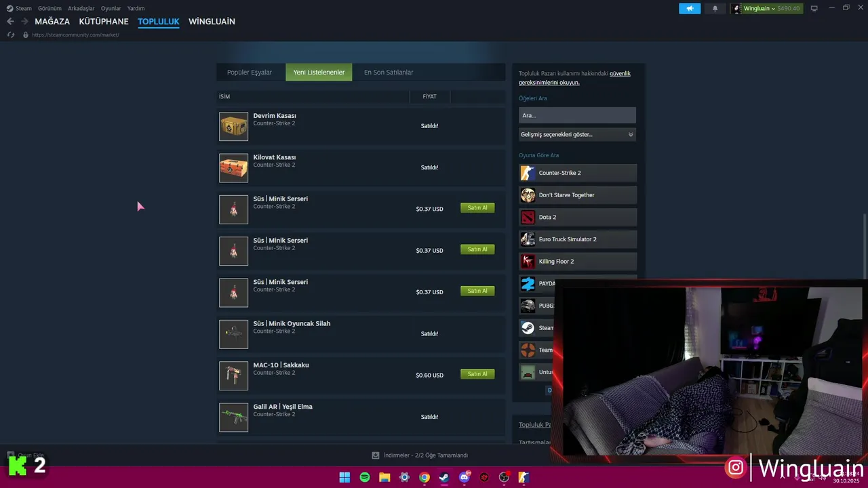Open Galil AR | Yeşil Elma image
This screenshot has height=488, width=868.
pyautogui.click(x=233, y=418)
